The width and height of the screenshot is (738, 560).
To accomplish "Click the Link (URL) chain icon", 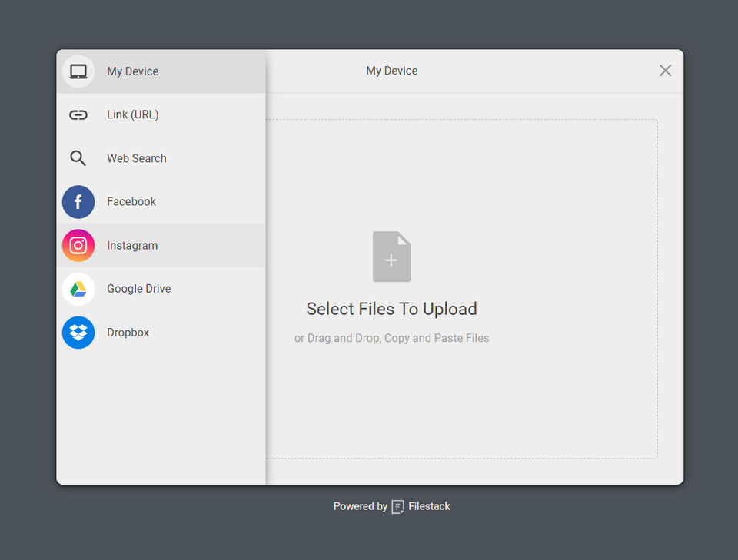I will pyautogui.click(x=78, y=115).
